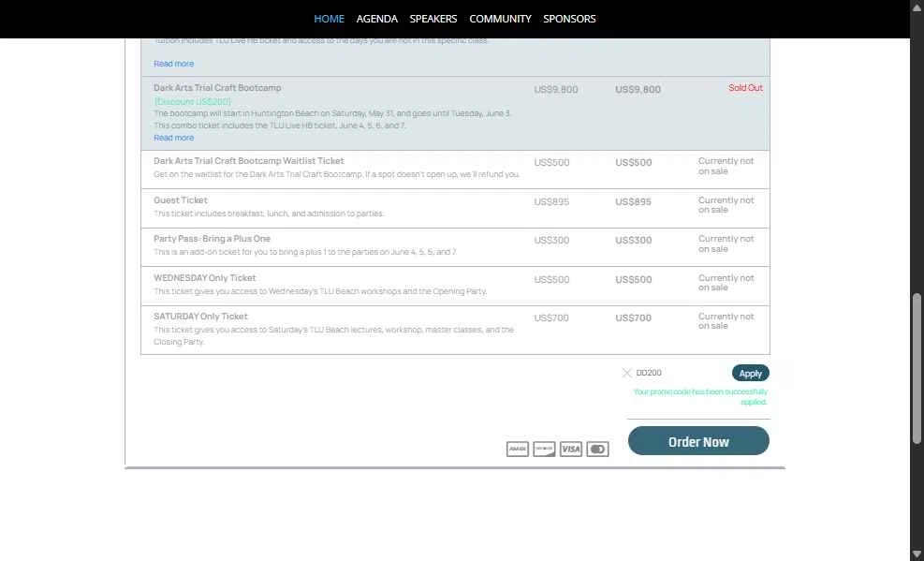Select the WEDNESDAY Only Ticket title
This screenshot has width=924, height=561.
[204, 278]
